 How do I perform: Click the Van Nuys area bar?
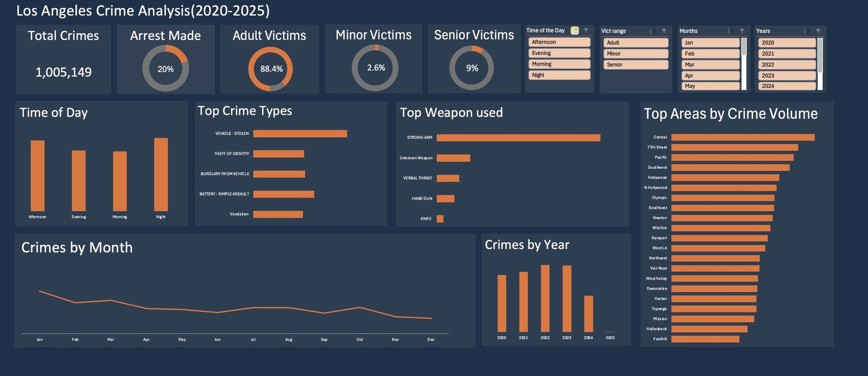[715, 268]
